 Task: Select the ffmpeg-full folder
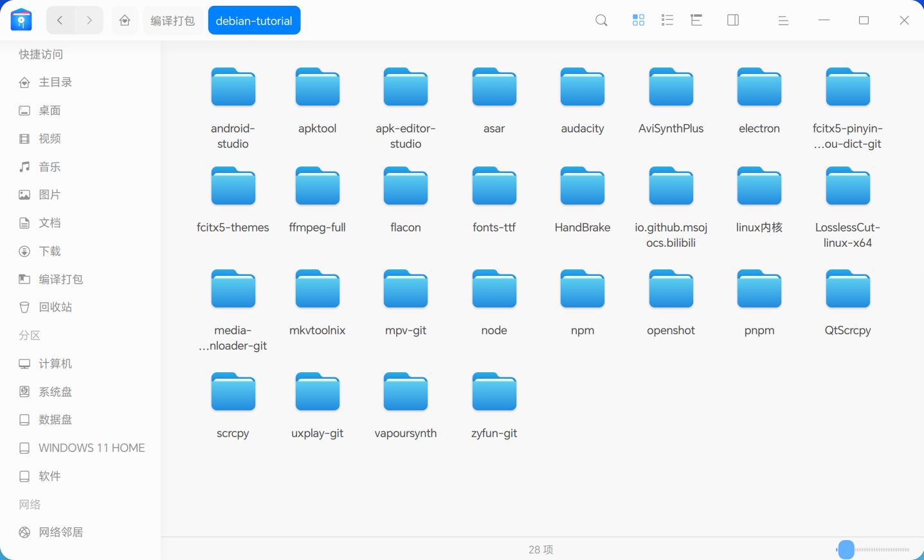coord(317,199)
